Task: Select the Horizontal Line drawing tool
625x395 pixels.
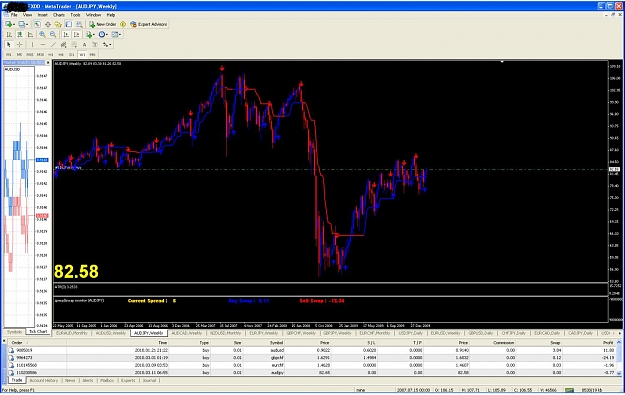Action: [43, 45]
